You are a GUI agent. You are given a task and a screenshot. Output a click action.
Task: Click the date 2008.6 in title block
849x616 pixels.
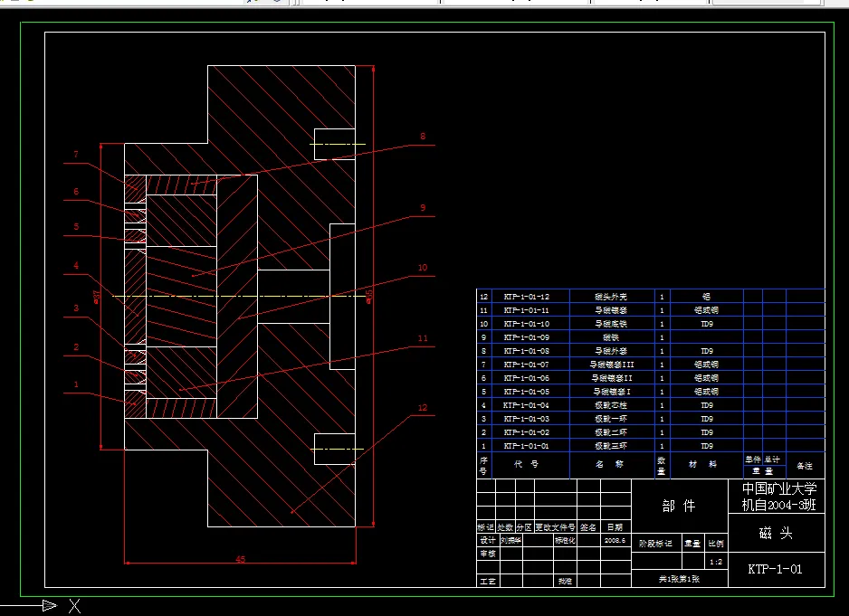pos(615,540)
